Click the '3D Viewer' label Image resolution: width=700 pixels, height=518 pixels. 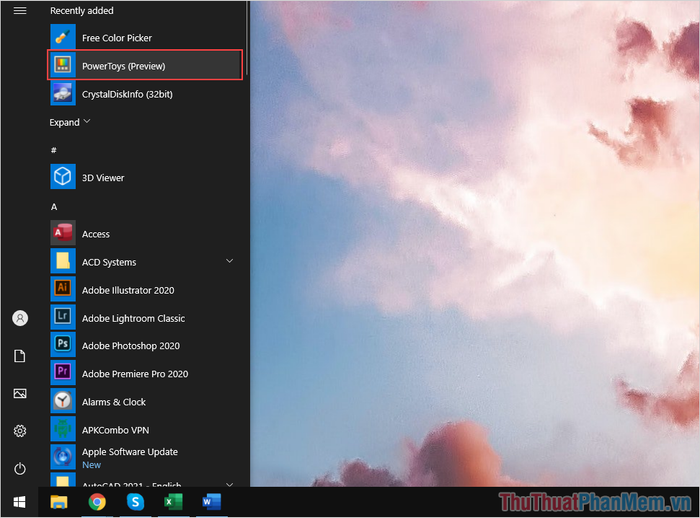coord(103,178)
